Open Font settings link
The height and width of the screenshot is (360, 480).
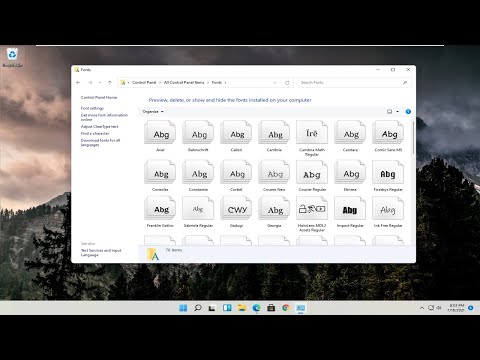92,108
